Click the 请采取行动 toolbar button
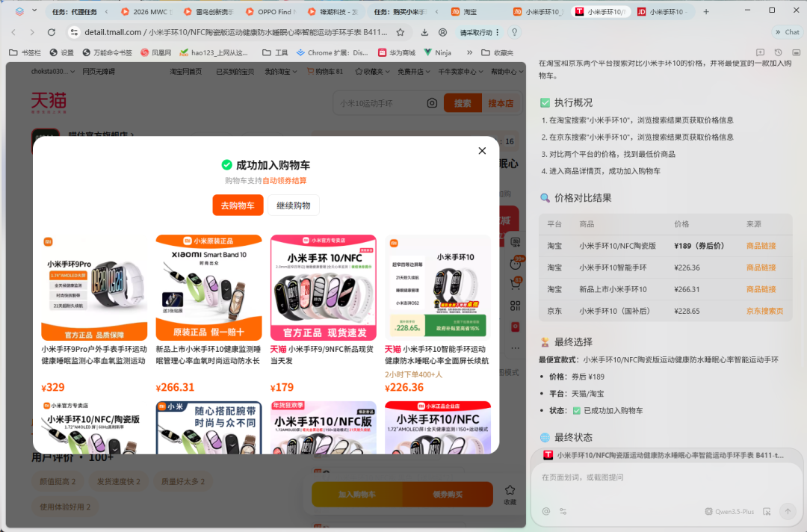The width and height of the screenshot is (807, 532). pyautogui.click(x=479, y=32)
